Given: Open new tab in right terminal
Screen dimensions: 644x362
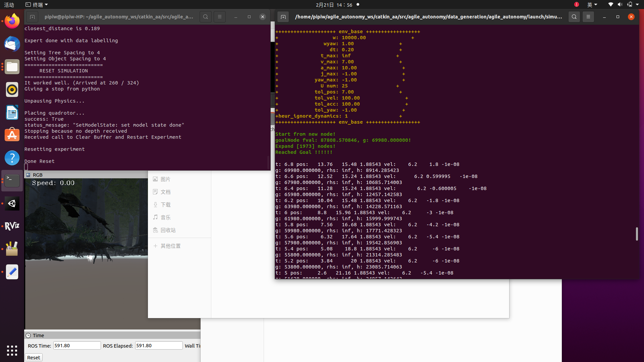Looking at the screenshot, I should [283, 17].
